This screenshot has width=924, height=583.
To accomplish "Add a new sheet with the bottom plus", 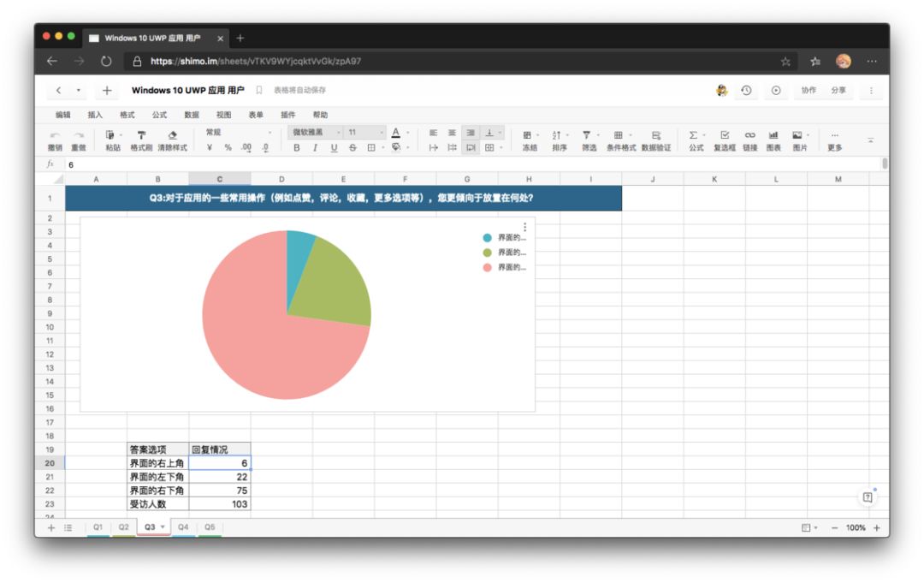I will [x=51, y=527].
